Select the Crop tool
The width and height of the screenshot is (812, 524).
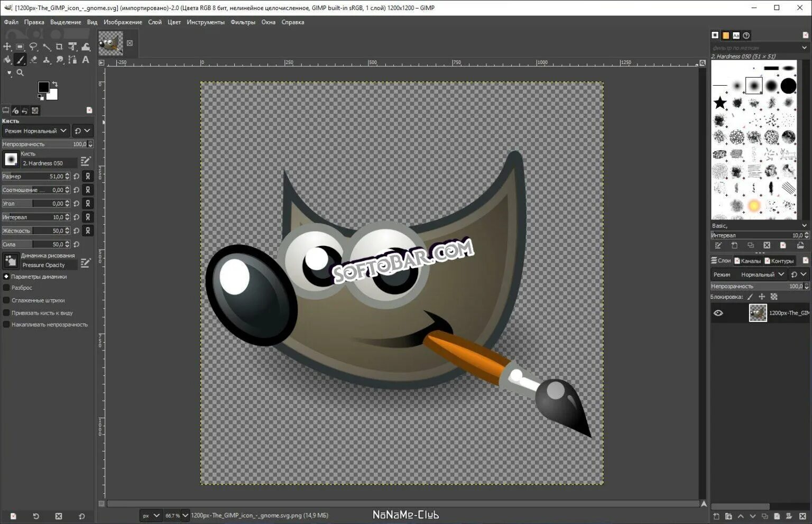click(59, 47)
